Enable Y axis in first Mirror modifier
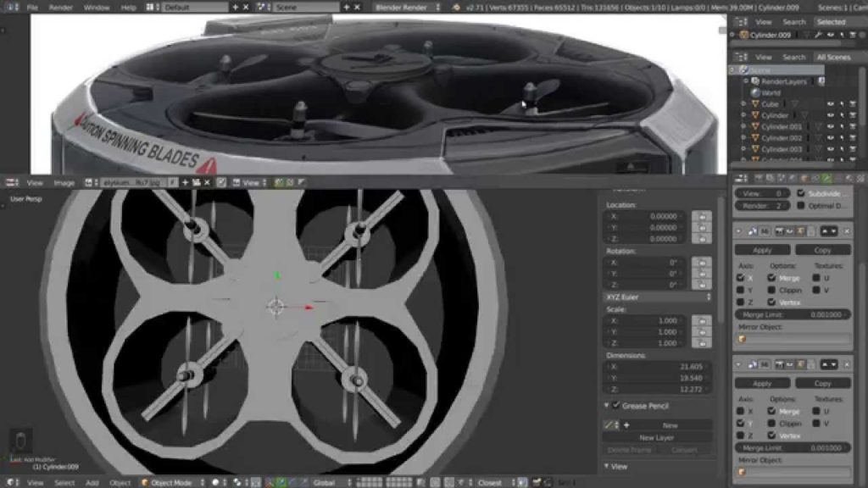Viewport: 868px width, 488px height. [740, 290]
